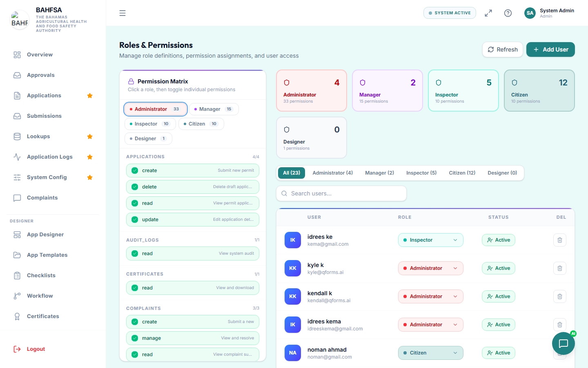Image resolution: width=588 pixels, height=368 pixels.
Task: Open Complaints in the sidebar
Action: (53, 198)
